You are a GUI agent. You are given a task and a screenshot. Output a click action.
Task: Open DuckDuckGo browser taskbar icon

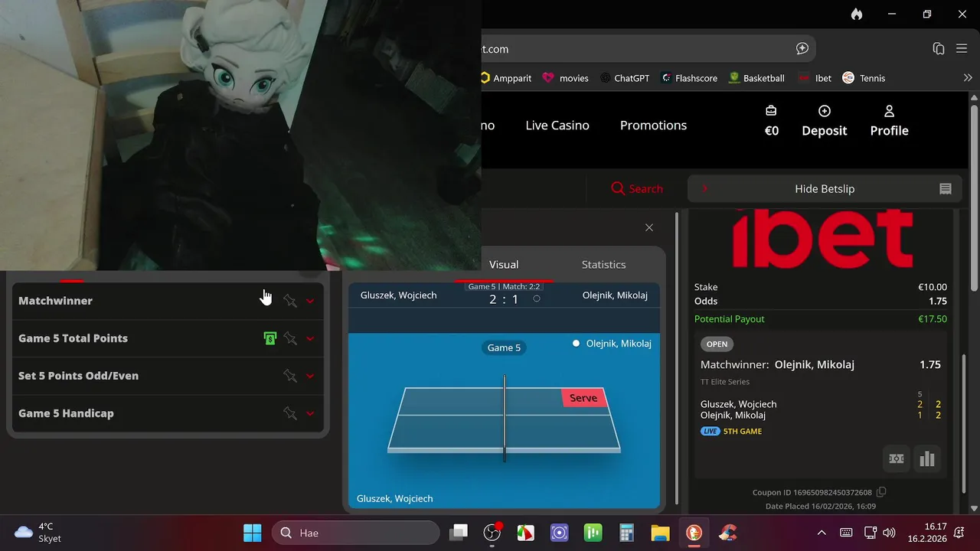pos(694,533)
